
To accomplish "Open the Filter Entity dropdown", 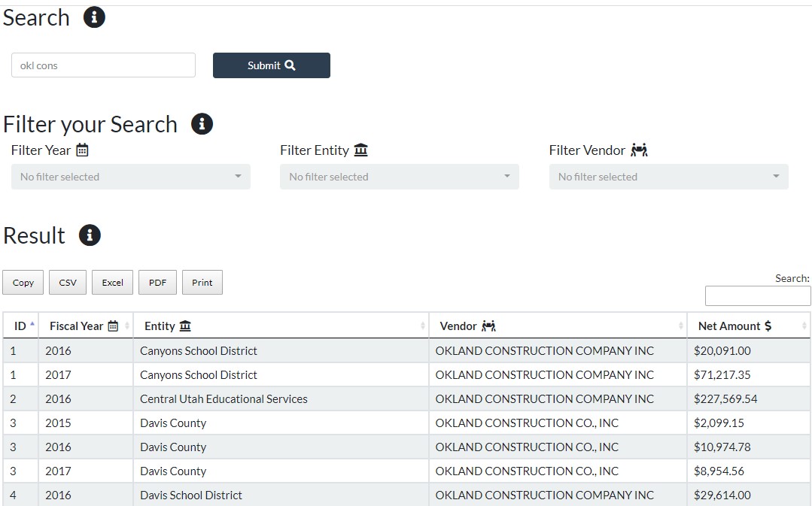I will click(x=400, y=177).
